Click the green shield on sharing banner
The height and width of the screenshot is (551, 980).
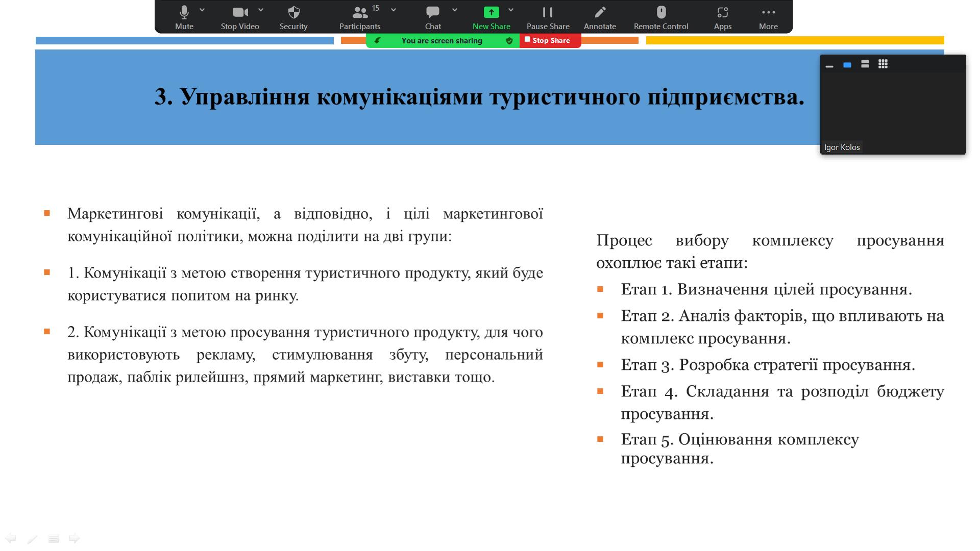[x=509, y=41]
